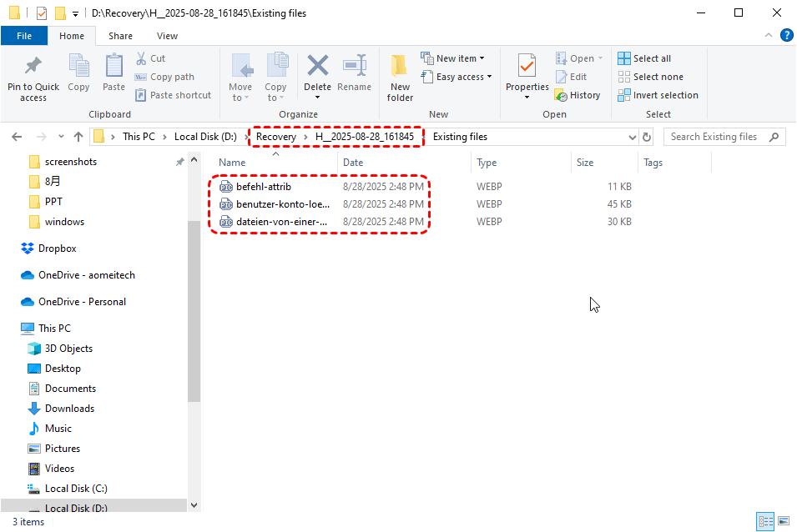Switch to the View ribbon tab
Screen dimensions: 797x532
point(167,36)
